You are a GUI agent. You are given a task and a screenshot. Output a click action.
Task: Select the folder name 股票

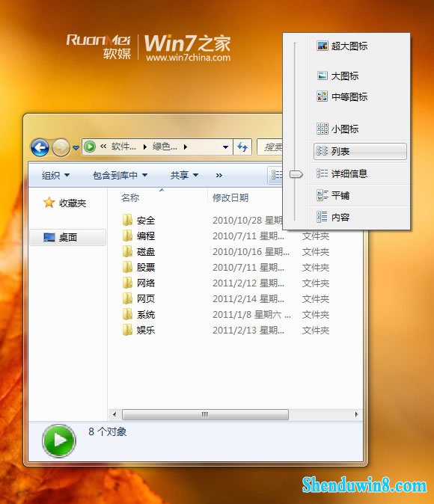click(146, 268)
